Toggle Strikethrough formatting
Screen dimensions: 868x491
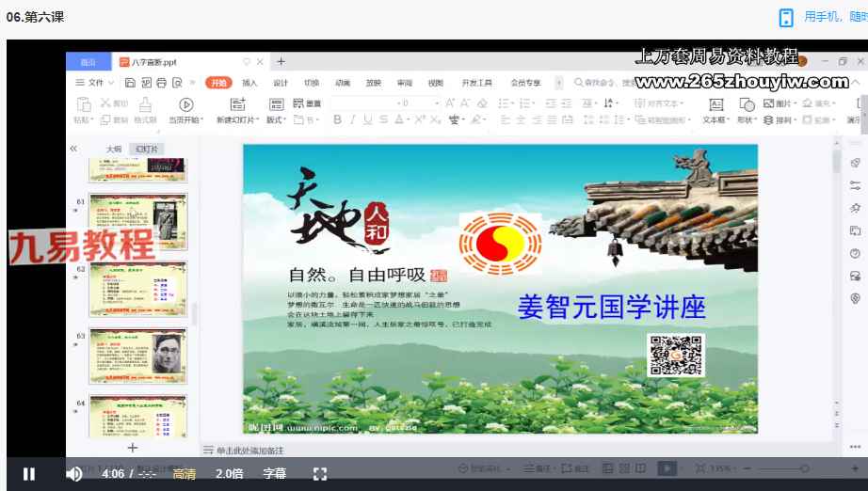pyautogui.click(x=383, y=119)
